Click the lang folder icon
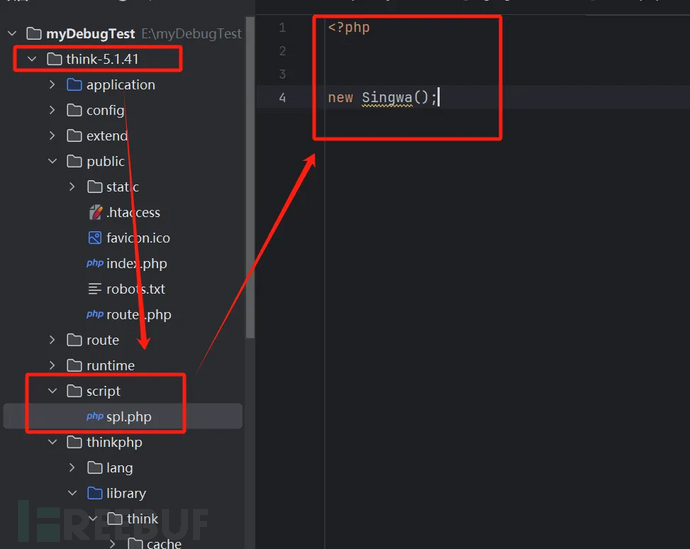Viewport: 690px width, 549px height. pos(95,467)
